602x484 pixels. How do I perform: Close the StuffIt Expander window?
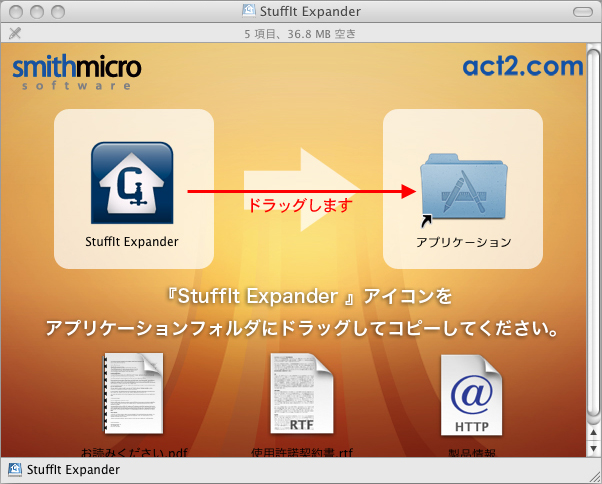click(x=16, y=12)
